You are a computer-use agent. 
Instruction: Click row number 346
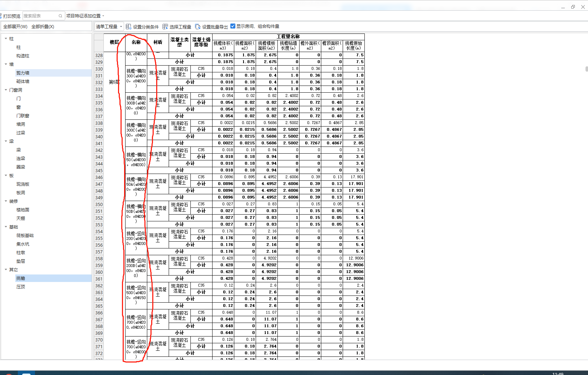99,178
